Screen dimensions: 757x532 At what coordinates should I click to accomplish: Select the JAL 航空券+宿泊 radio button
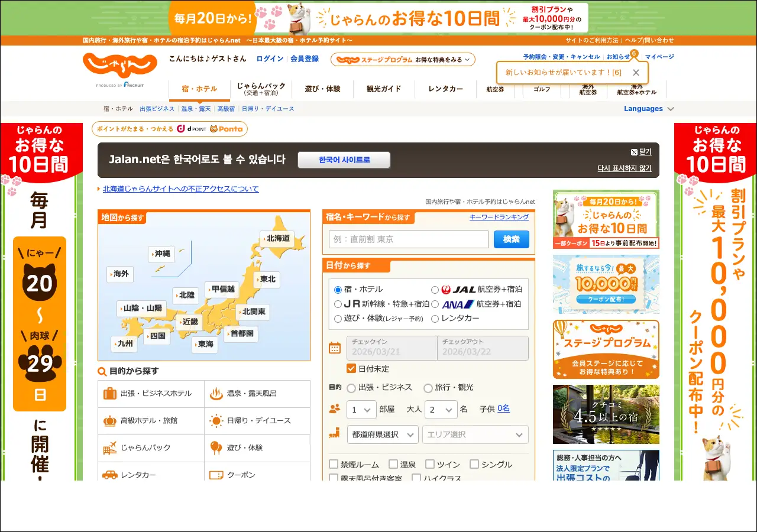tap(435, 290)
